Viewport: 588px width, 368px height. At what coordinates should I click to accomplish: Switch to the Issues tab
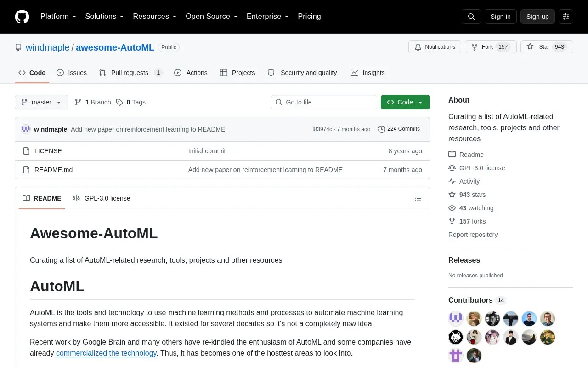(72, 73)
